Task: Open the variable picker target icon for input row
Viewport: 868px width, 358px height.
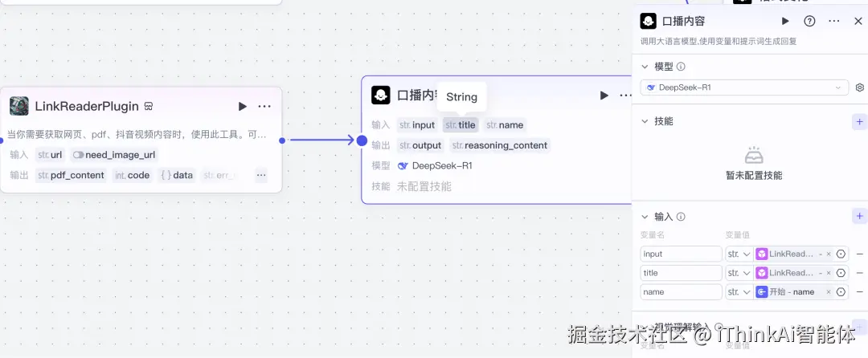Action: click(841, 254)
